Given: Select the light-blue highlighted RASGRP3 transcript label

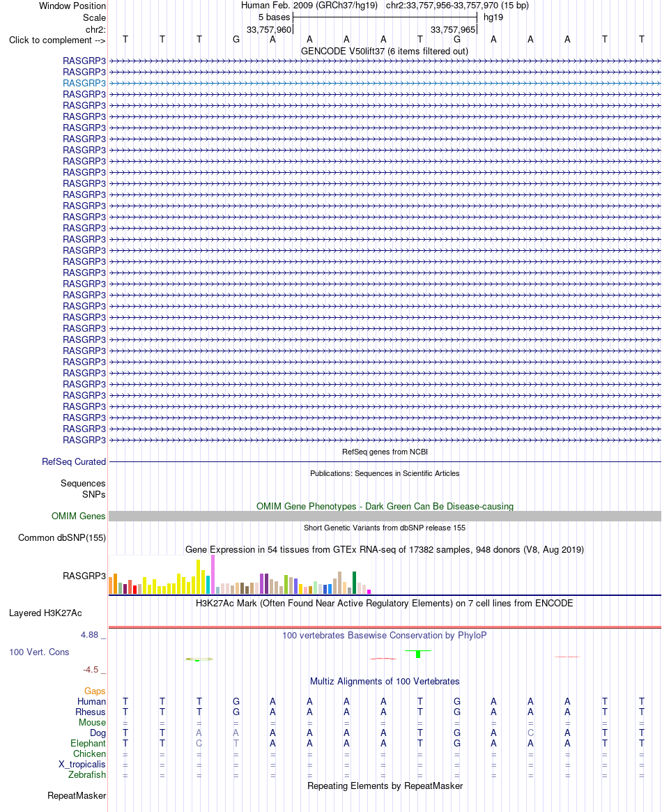Looking at the screenshot, I should [x=84, y=83].
